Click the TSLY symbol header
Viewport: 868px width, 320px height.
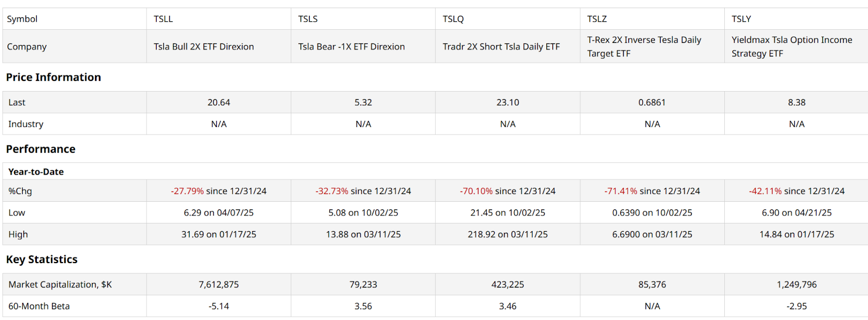click(x=741, y=19)
